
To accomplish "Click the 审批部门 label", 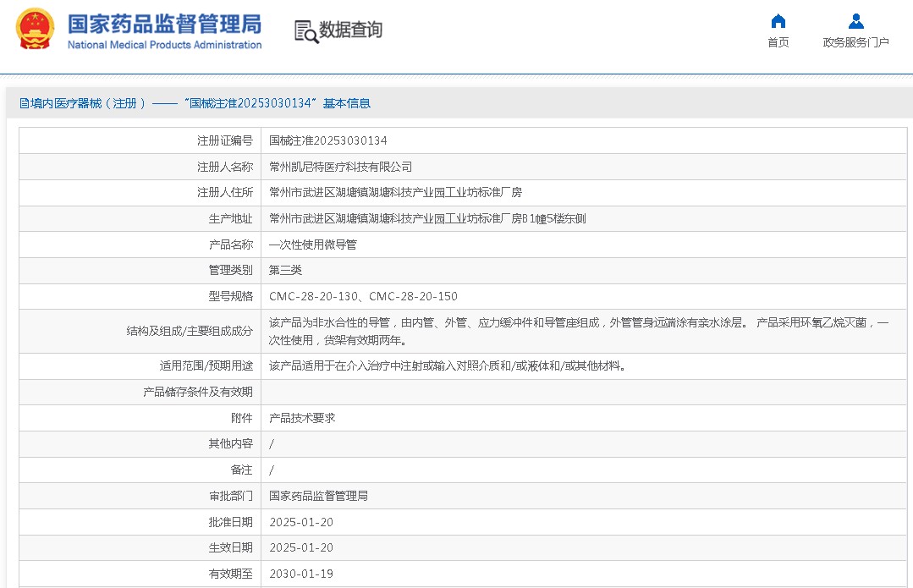I will 231,496.
